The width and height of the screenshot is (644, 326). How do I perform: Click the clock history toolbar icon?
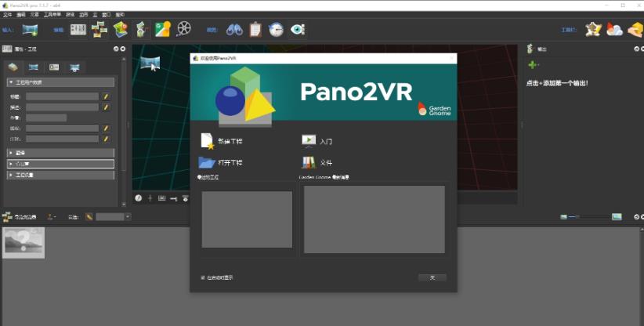click(x=276, y=30)
